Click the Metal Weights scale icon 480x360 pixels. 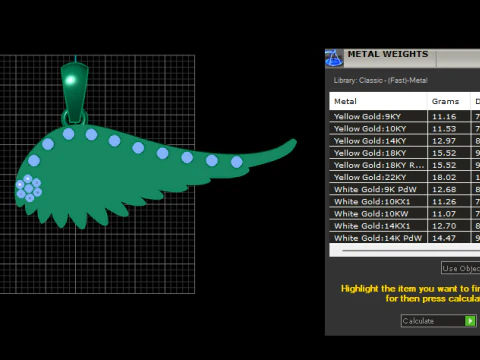click(x=334, y=58)
